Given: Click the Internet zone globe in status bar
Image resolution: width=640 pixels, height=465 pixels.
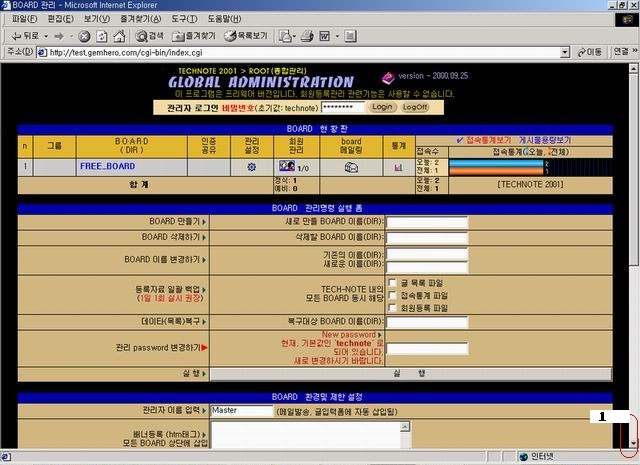Looking at the screenshot, I should (x=523, y=456).
